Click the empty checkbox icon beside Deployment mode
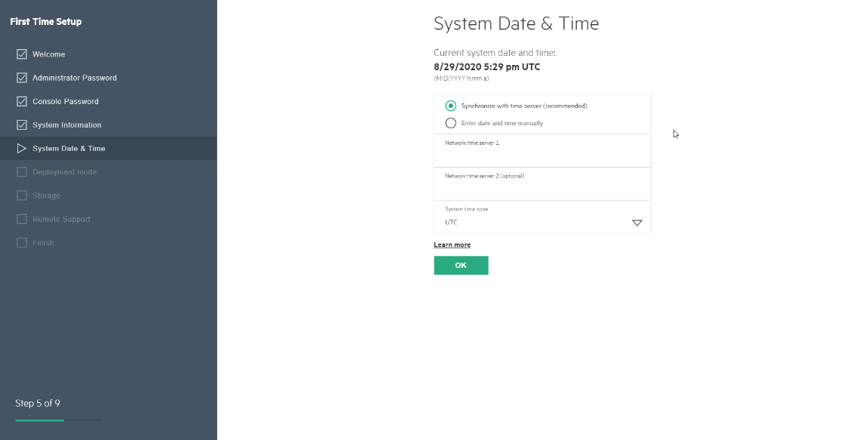 coord(22,172)
